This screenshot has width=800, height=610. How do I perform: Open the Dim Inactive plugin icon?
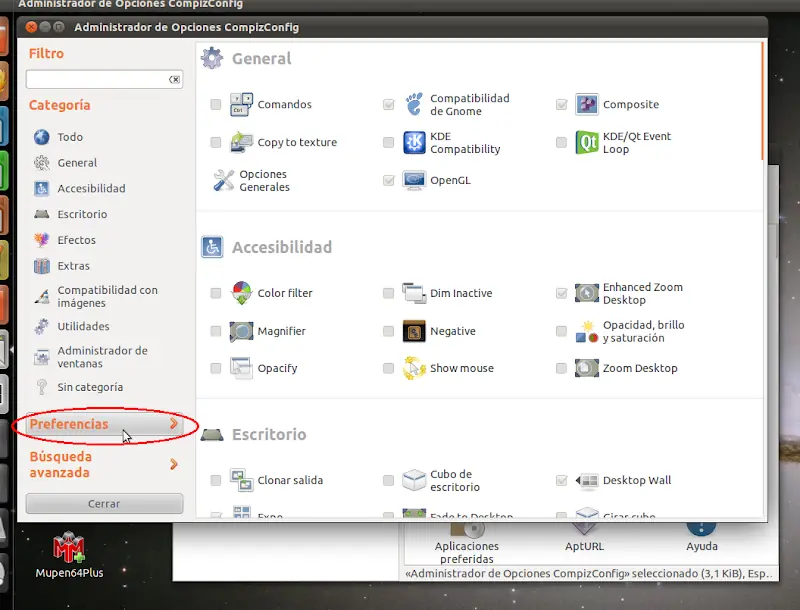(414, 293)
